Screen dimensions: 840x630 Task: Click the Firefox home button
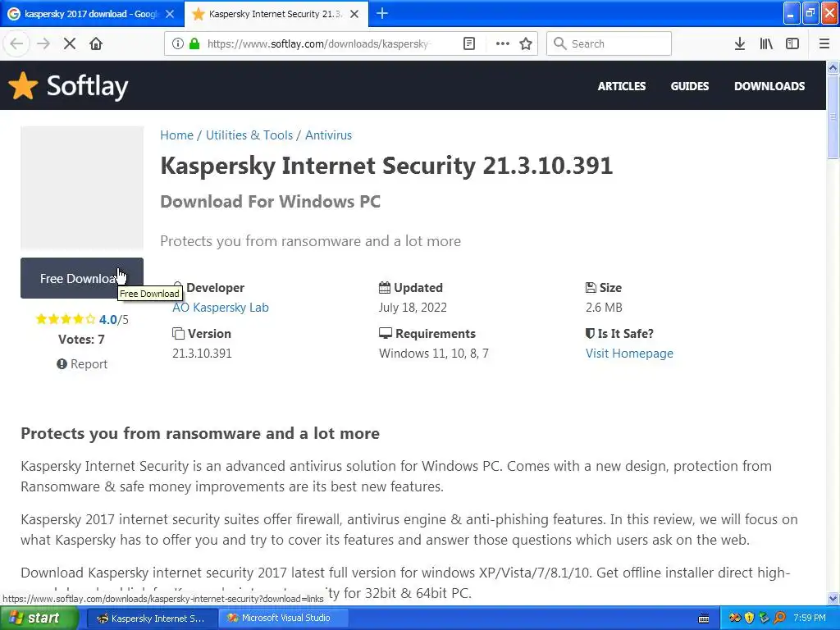[96, 43]
